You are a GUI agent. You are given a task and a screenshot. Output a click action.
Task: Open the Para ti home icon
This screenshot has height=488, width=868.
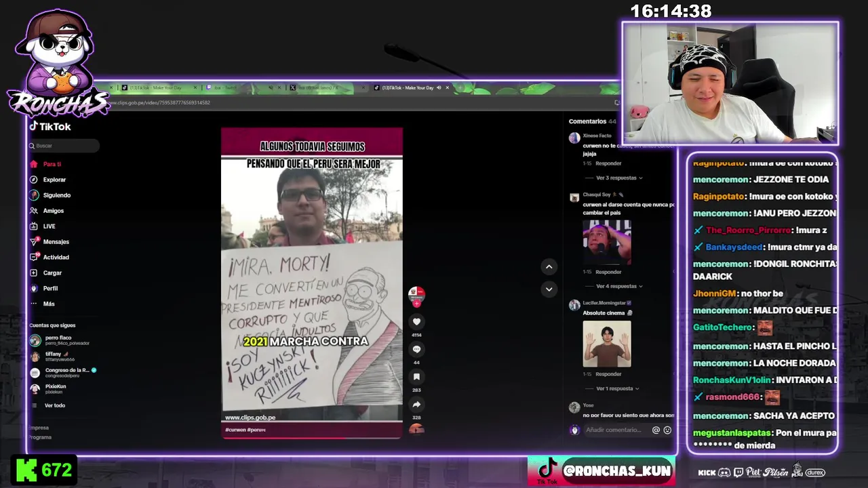tap(34, 164)
